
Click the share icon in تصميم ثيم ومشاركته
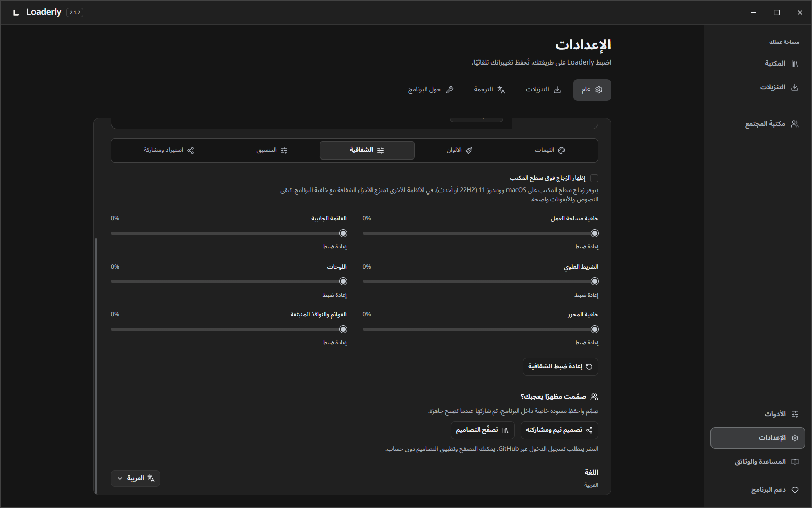[x=589, y=430]
